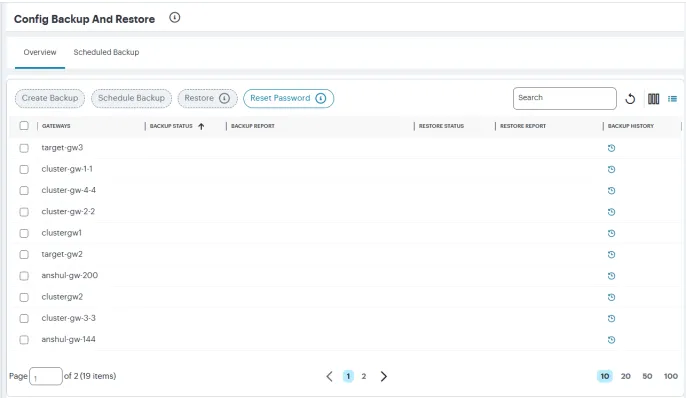Click the Schedule Backup button
Viewport: 686px width, 398px height.
tap(131, 98)
